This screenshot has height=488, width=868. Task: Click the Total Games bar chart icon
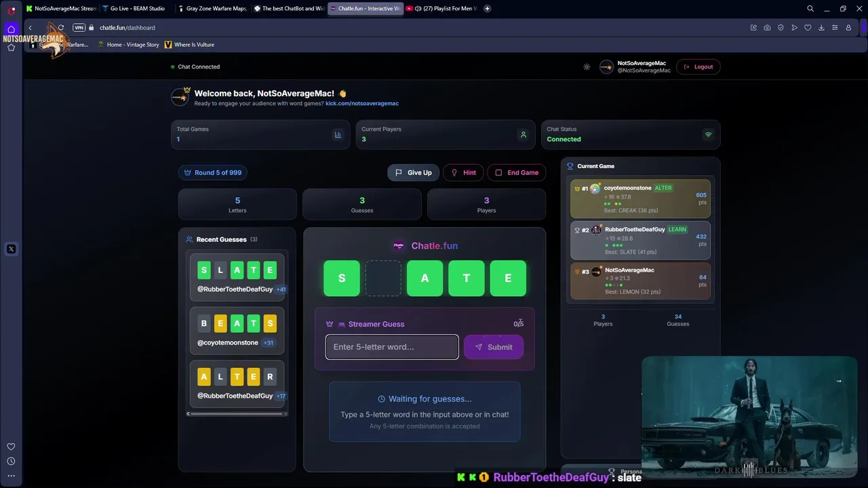pyautogui.click(x=338, y=135)
